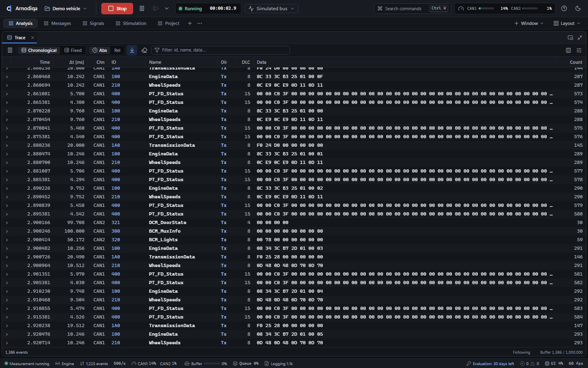Switch timestamps to Abs mode
588x368 pixels.
point(100,50)
